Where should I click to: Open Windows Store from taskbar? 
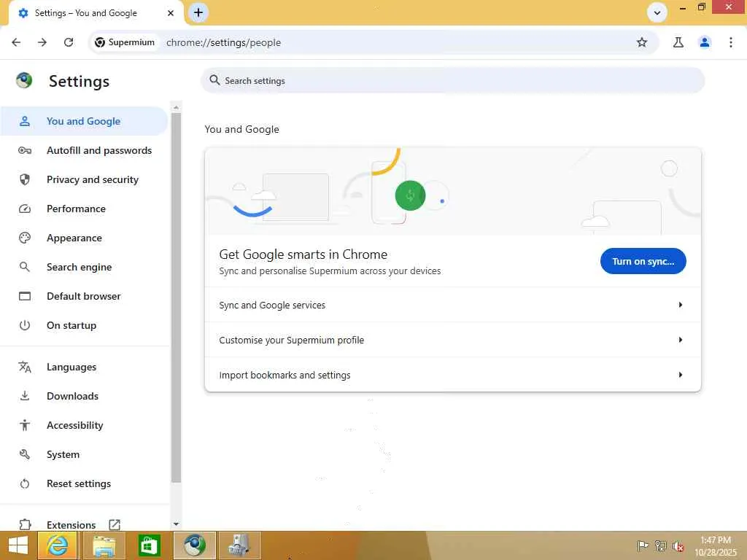pos(149,545)
